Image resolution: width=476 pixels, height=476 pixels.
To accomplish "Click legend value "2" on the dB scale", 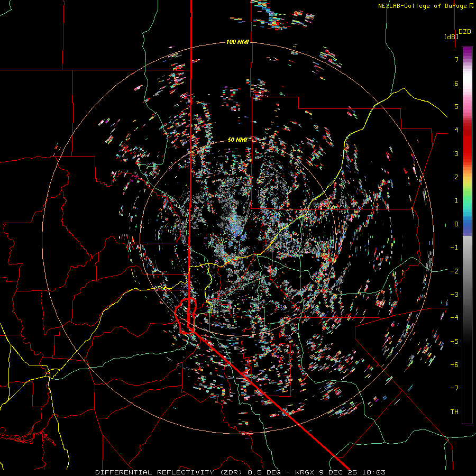I will pyautogui.click(x=456, y=177).
